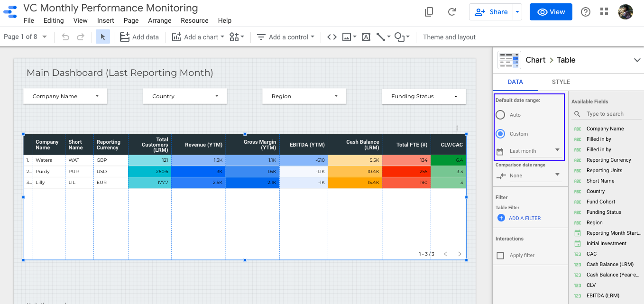Open the Comparison date range dropdown
Screen dimensions: 644x304
534,175
